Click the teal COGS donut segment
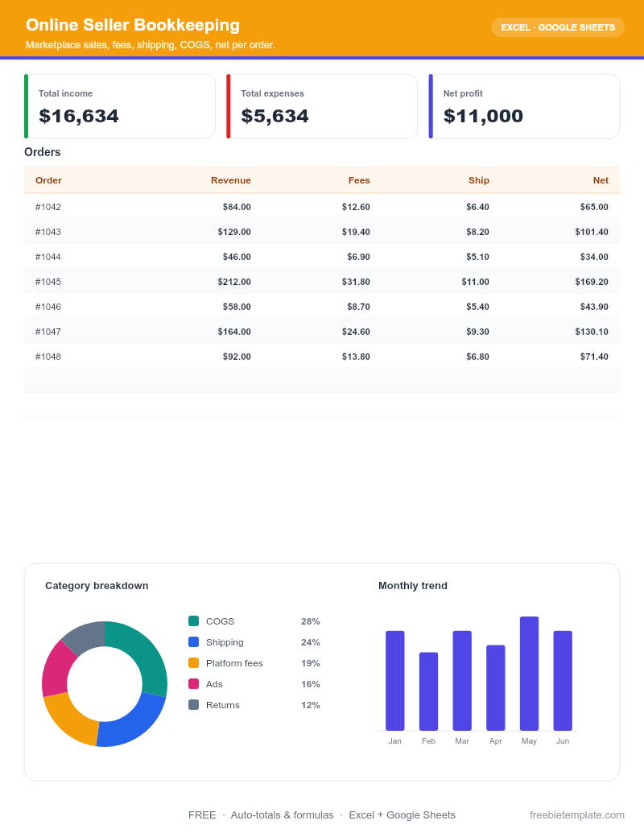Viewport: 644px width, 833px height. point(143,652)
